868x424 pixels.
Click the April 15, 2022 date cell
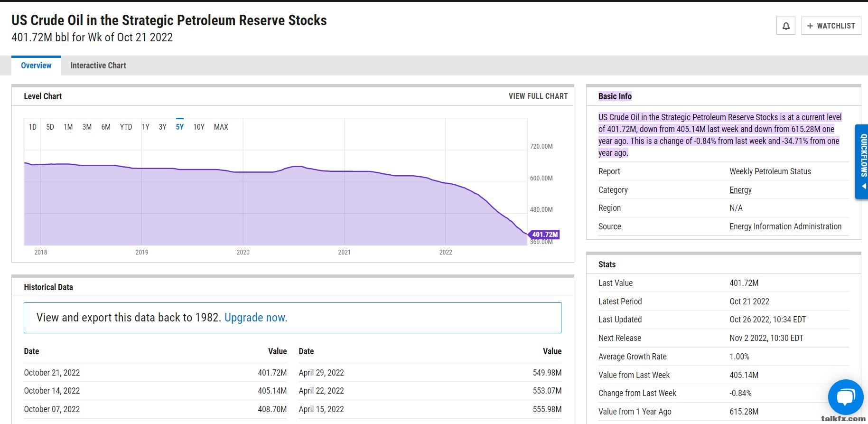[x=321, y=409]
